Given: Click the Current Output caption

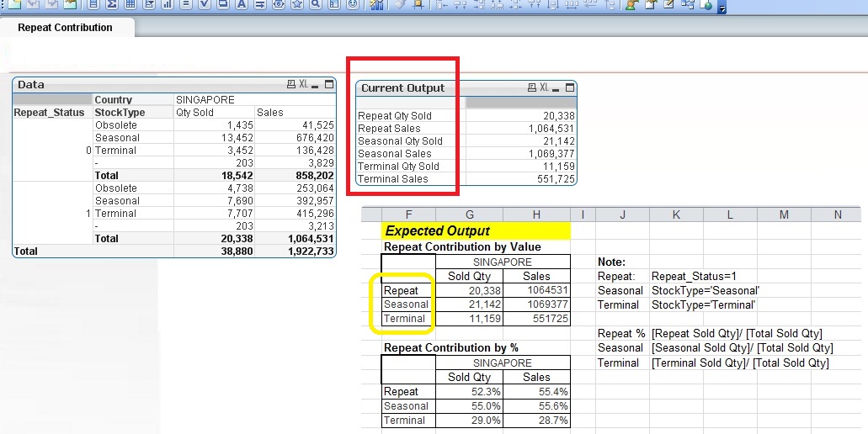Looking at the screenshot, I should coord(403,88).
